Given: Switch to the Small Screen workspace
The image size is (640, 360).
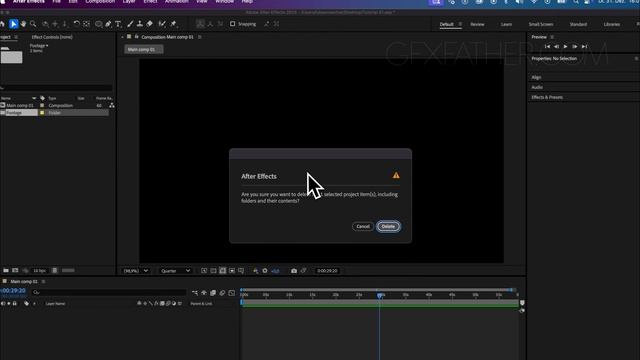Looking at the screenshot, I should point(541,24).
